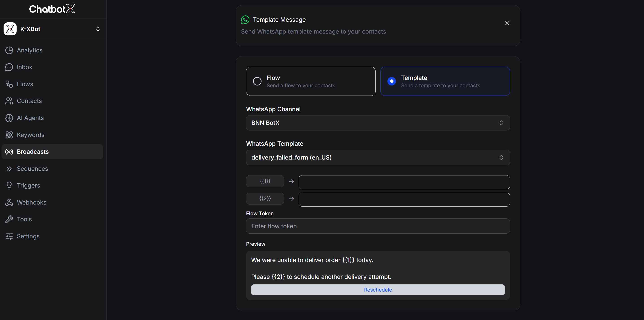Screen dimensions: 644x320
Task: Click the arrow icon after {{1}}
Action: (x=291, y=181)
